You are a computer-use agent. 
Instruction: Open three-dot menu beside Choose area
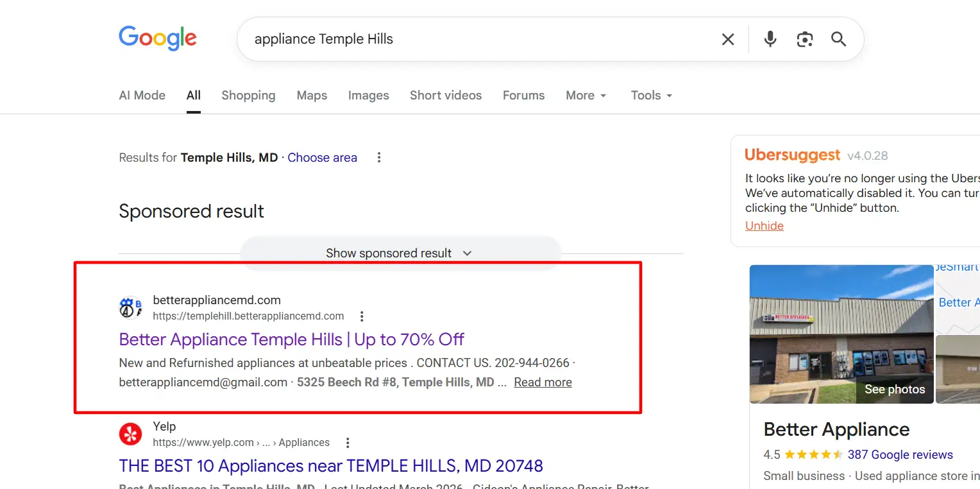point(379,158)
